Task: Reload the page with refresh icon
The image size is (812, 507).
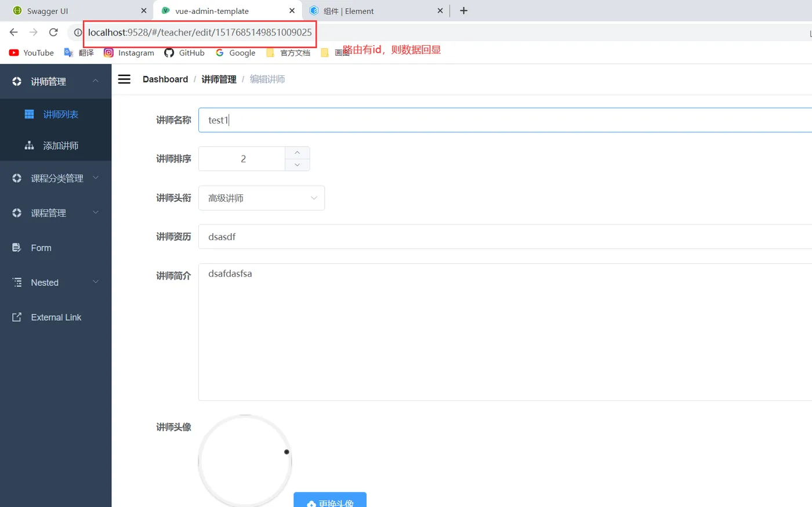Action: point(53,32)
